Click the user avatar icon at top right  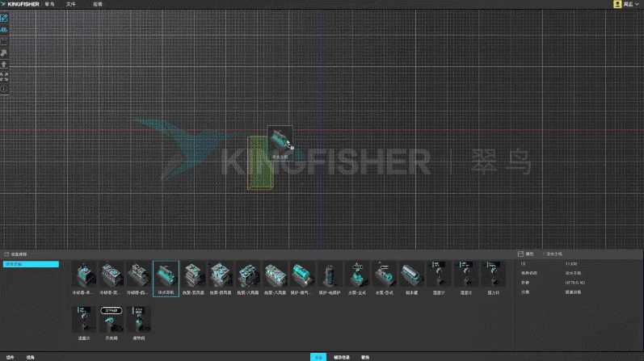click(x=617, y=4)
